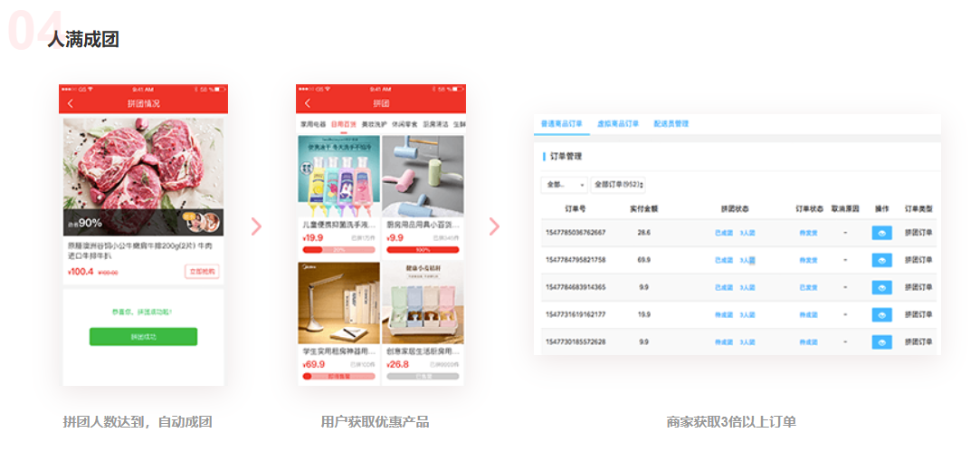The height and width of the screenshot is (452, 980).
Task: Click view eye icon for order 1547785036762667
Action: click(x=881, y=233)
